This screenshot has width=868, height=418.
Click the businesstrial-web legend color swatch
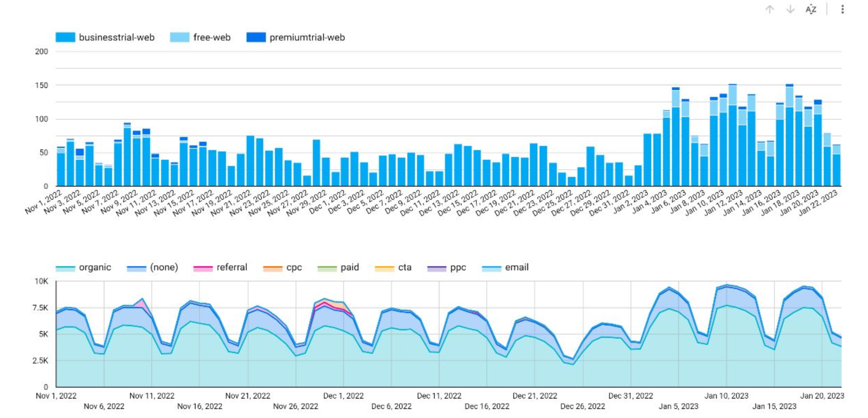coord(65,37)
